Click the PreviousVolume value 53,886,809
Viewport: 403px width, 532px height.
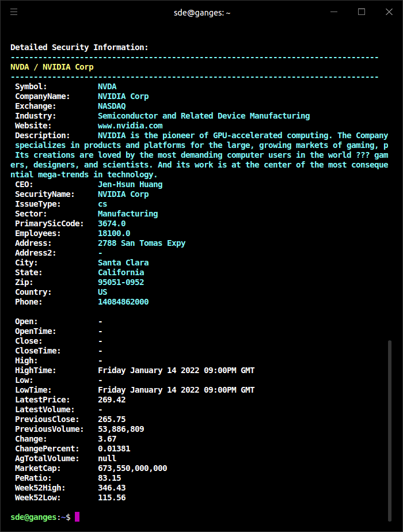click(x=121, y=429)
